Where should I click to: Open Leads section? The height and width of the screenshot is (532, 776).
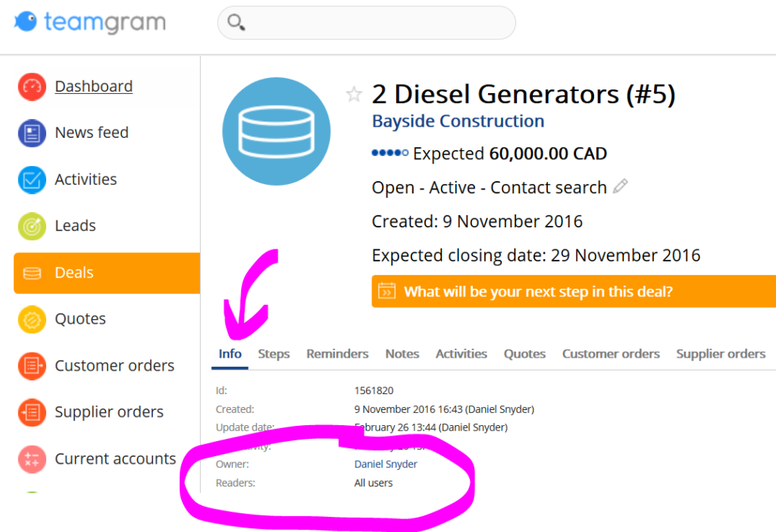pos(75,226)
